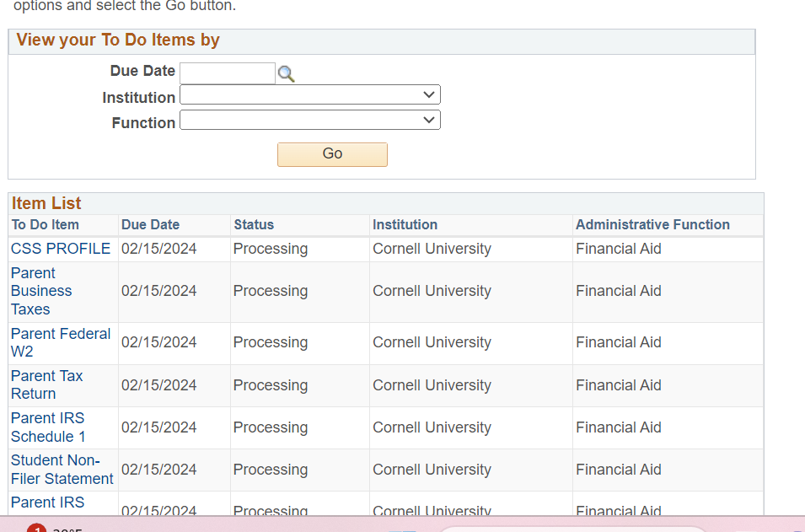Open the taskbar weather widget with red badge

pyautogui.click(x=51, y=528)
